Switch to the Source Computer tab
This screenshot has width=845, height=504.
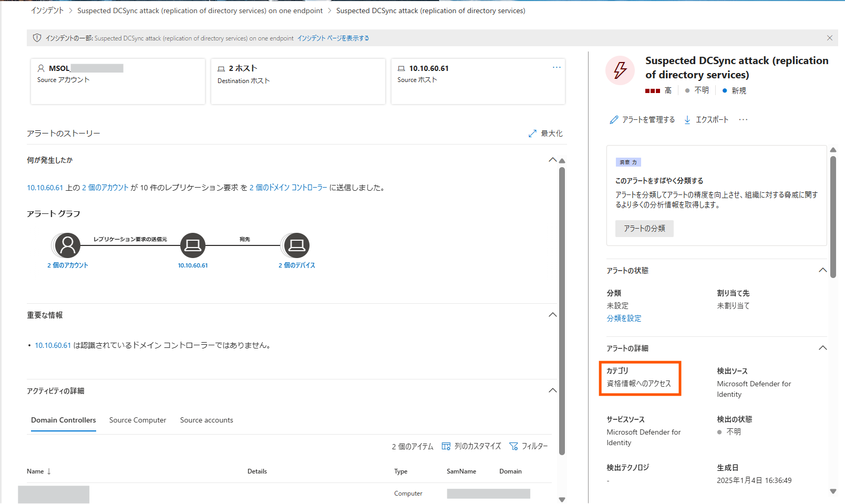click(137, 420)
